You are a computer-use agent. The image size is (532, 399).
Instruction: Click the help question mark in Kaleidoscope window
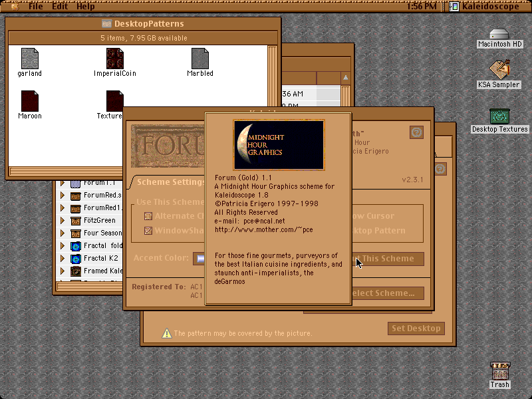coord(417,132)
